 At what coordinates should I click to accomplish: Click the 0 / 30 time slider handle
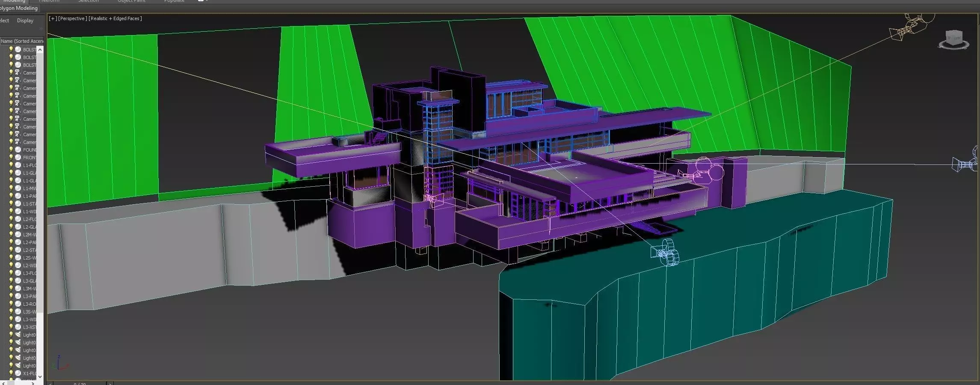click(80, 383)
